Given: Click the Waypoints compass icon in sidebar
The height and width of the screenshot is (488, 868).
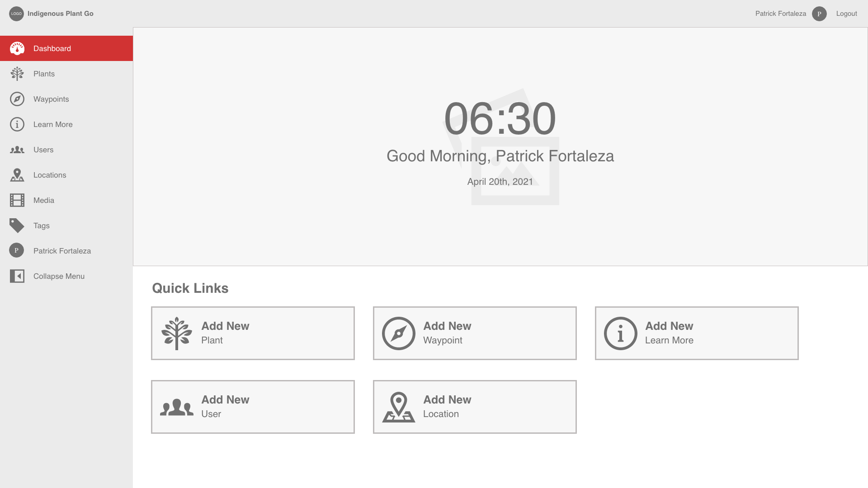Looking at the screenshot, I should pyautogui.click(x=17, y=99).
